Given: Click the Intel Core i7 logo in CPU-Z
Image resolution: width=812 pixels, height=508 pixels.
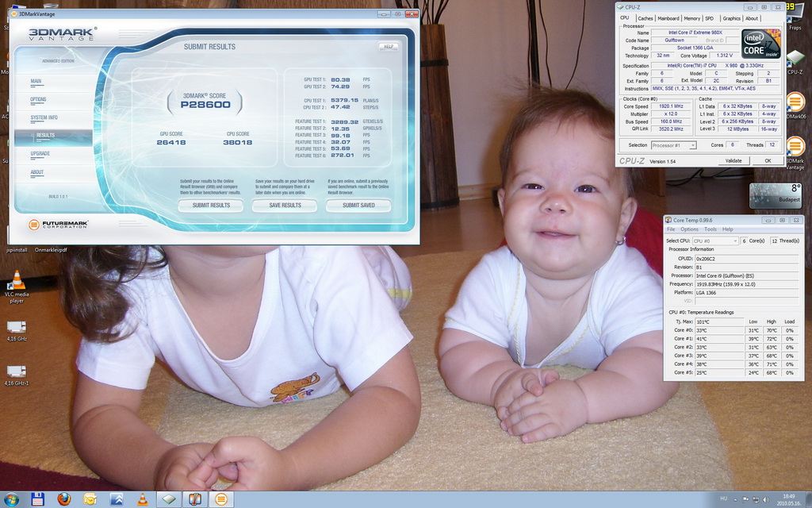Looking at the screenshot, I should (760, 44).
